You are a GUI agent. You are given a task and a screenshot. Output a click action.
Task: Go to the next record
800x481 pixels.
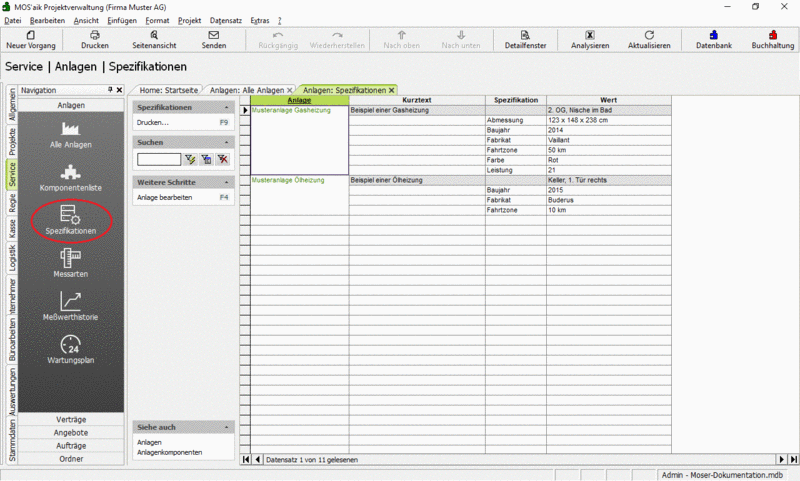point(782,459)
